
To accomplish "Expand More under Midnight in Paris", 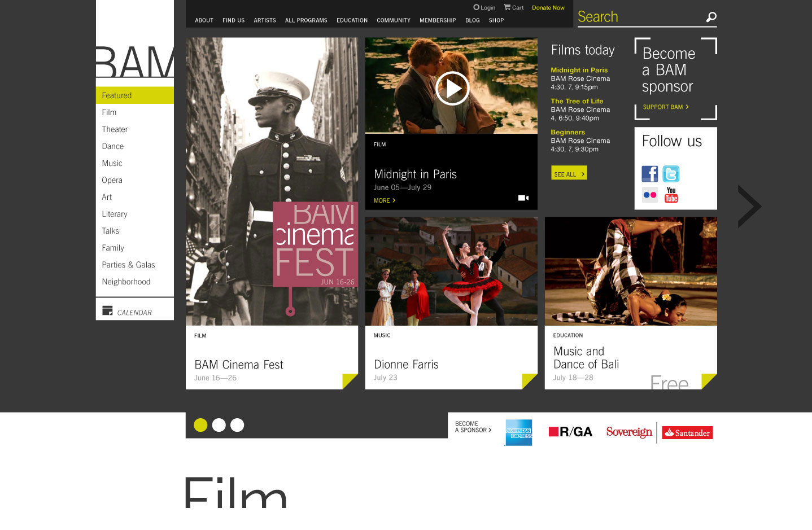I will tap(384, 200).
